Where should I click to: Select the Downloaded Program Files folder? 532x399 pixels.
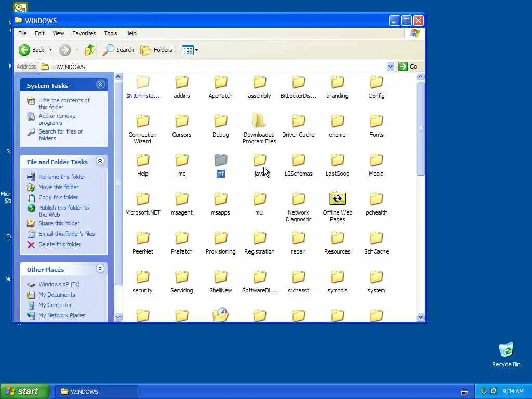coord(260,129)
